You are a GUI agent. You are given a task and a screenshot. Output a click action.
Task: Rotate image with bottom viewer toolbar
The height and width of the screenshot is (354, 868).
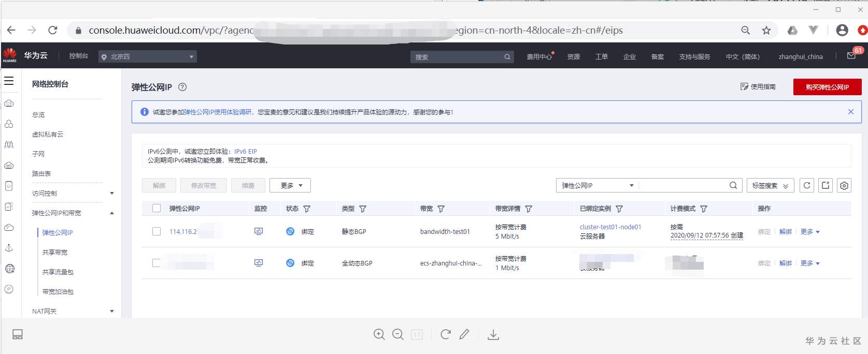[x=445, y=334]
